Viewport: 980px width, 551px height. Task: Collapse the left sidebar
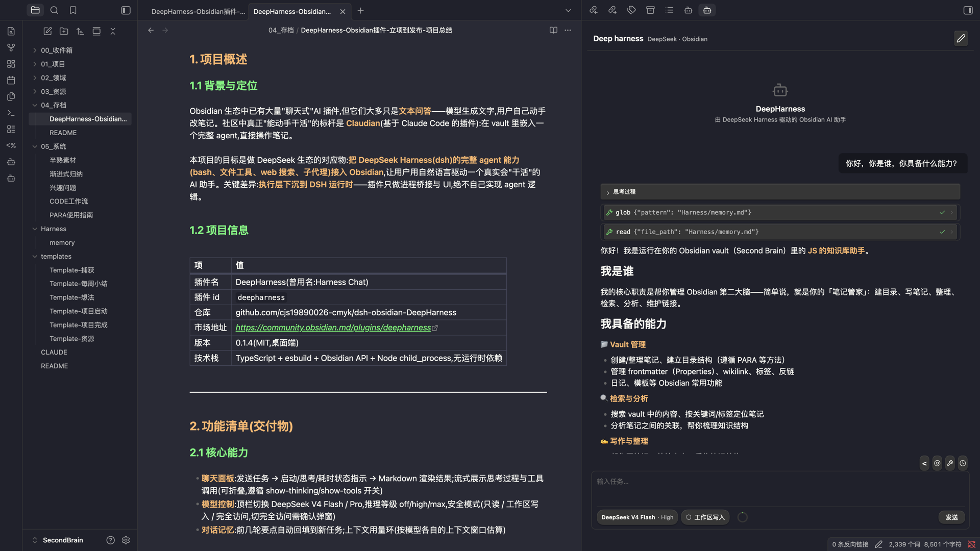[126, 10]
